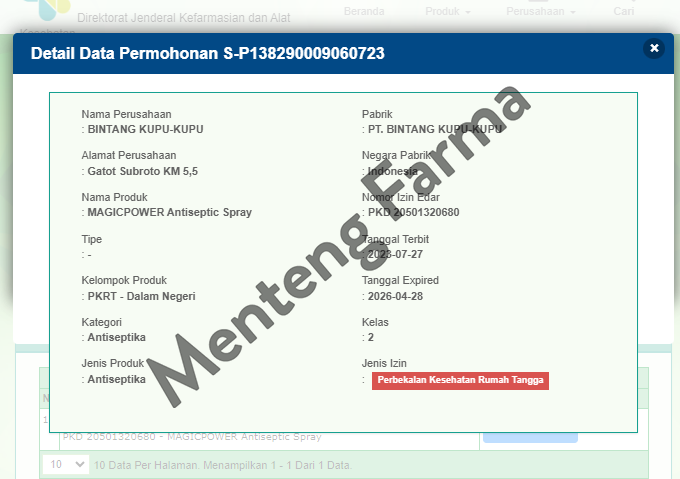Open the Beranda menu item

pos(364,11)
